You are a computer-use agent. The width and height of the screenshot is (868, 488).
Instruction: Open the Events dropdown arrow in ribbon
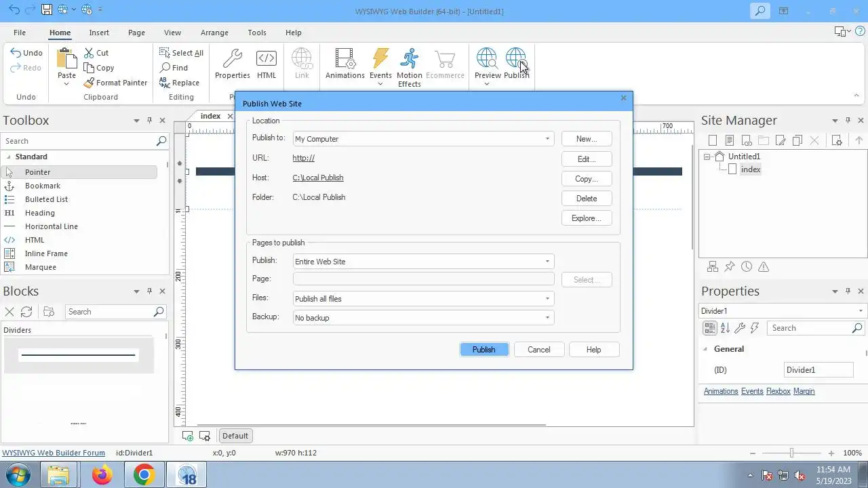pyautogui.click(x=380, y=84)
